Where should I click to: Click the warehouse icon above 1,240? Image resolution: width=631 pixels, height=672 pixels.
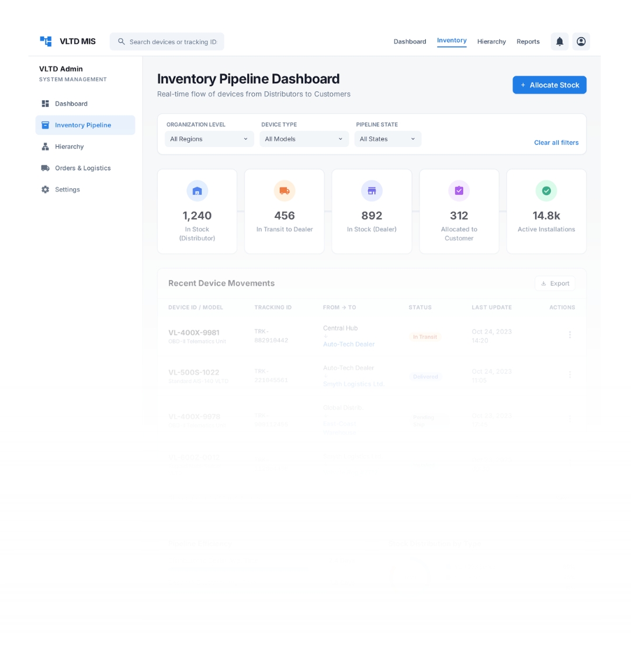[197, 190]
